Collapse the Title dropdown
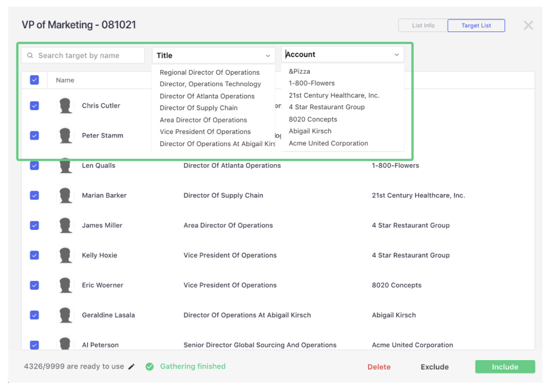 point(268,56)
